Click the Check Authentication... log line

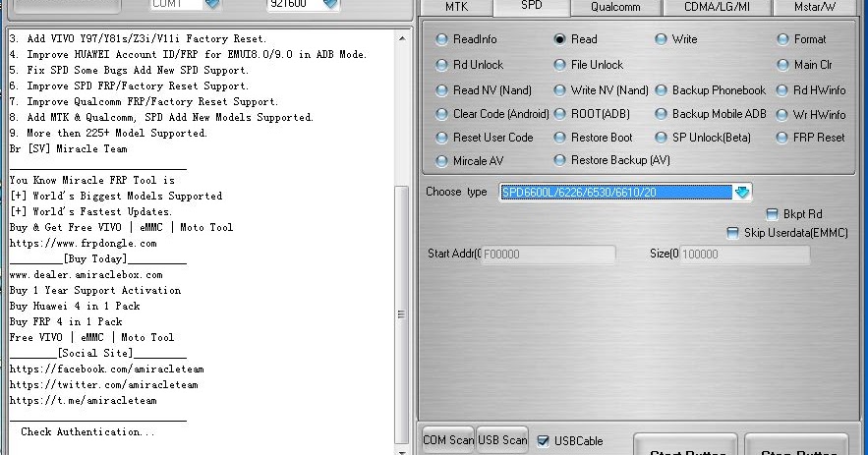pos(87,431)
